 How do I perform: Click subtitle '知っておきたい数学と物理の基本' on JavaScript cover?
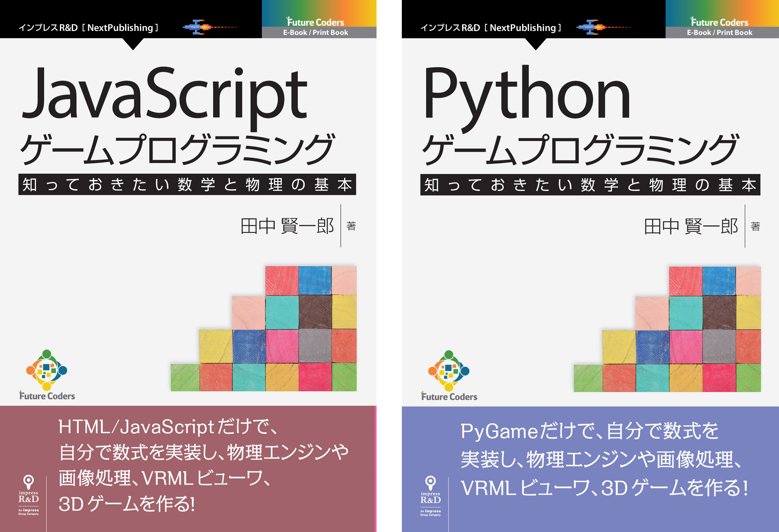(x=187, y=184)
